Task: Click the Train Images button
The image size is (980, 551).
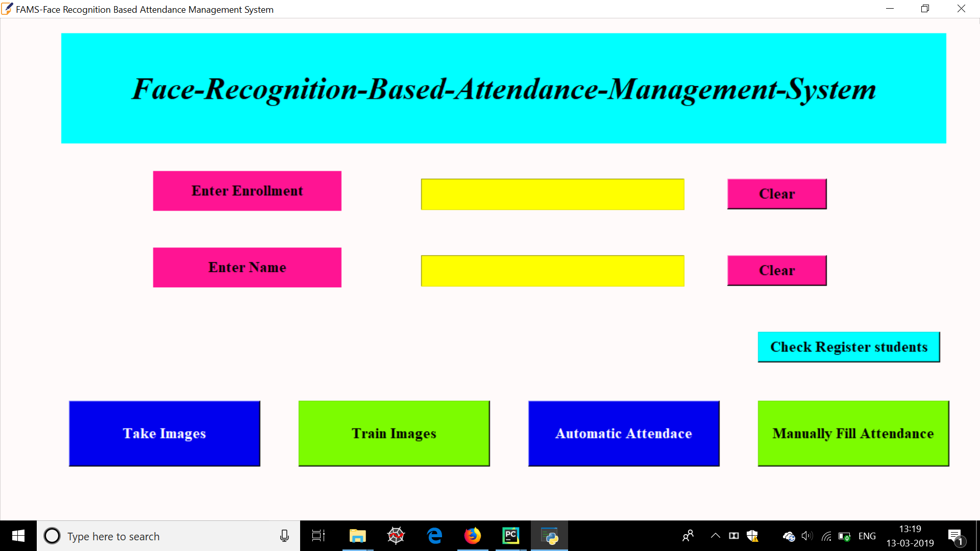Action: (x=394, y=433)
